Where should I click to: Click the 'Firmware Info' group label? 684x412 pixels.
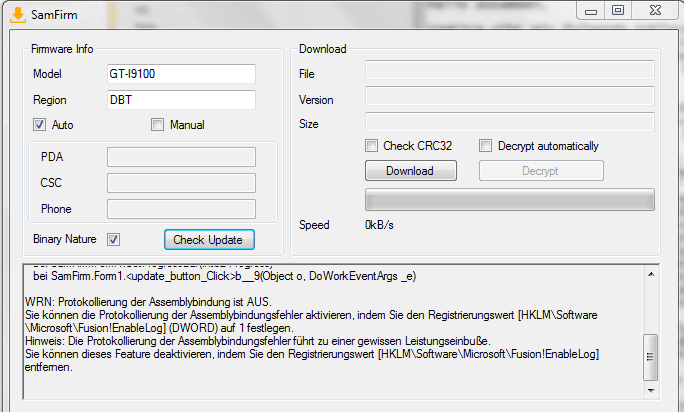point(62,49)
